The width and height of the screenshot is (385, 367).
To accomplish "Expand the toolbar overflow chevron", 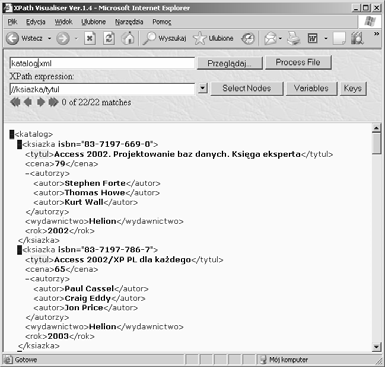I will point(377,34).
